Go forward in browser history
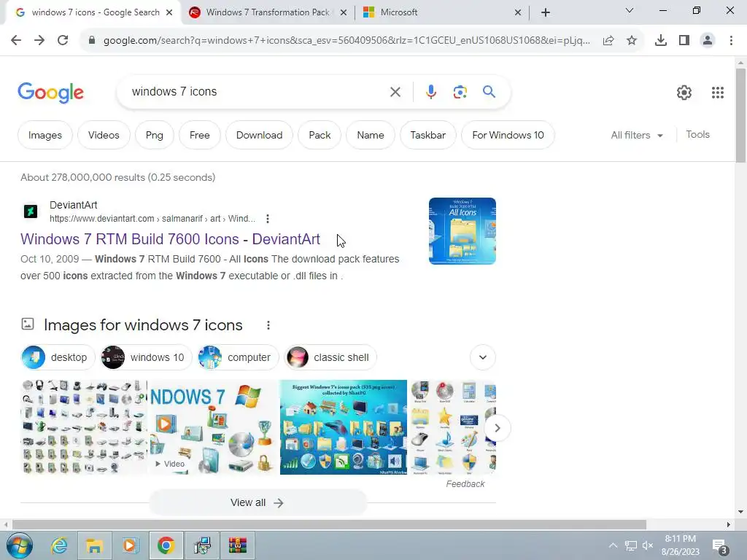Viewport: 747px width, 560px height. tap(39, 41)
